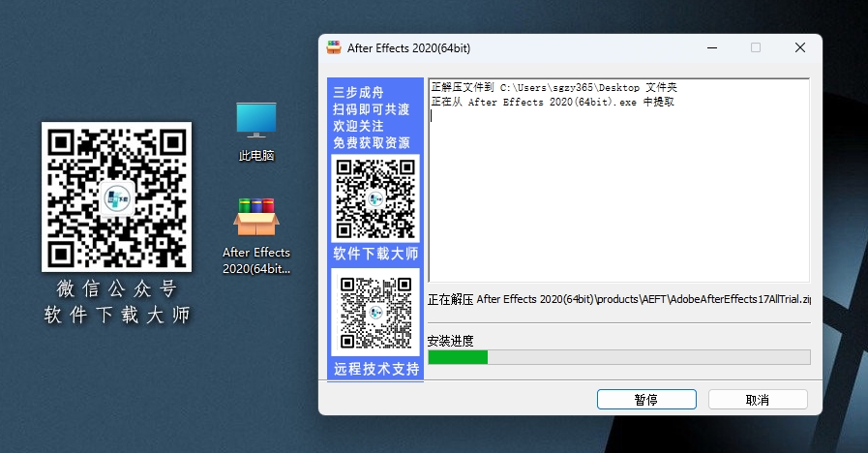
Task: Click the 安装进度 label
Action: [451, 341]
